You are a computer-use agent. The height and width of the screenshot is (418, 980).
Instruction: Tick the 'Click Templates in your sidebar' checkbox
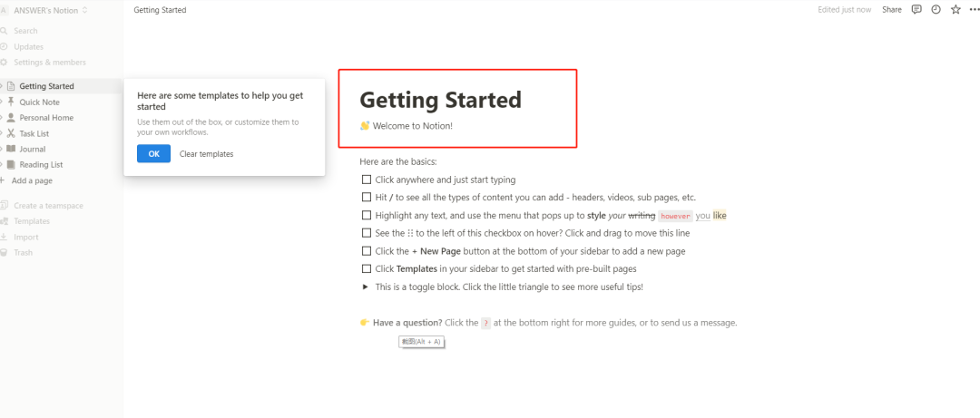(367, 268)
